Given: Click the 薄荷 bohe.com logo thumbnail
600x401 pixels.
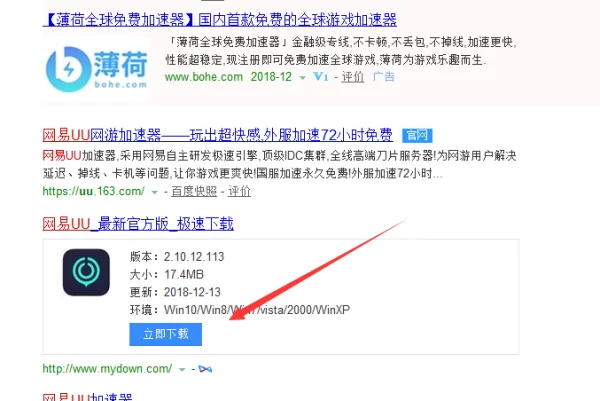Looking at the screenshot, I should [96, 69].
